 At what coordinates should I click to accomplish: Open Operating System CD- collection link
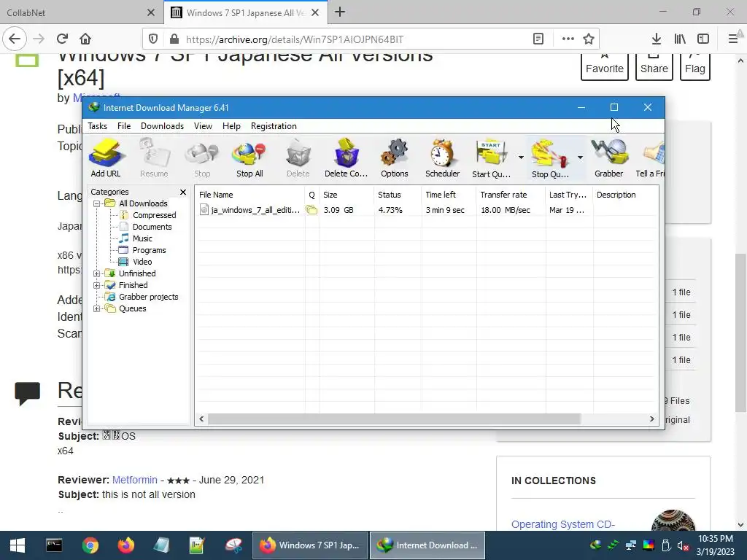(563, 524)
